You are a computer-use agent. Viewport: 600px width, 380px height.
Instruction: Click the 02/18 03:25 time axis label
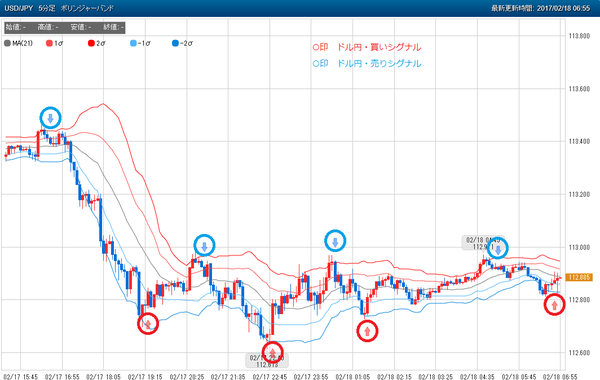[435, 377]
